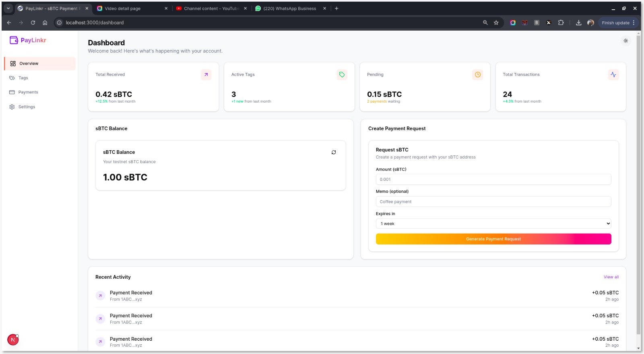
Task: Focus the Amount (sBTC) input field
Action: click(493, 180)
